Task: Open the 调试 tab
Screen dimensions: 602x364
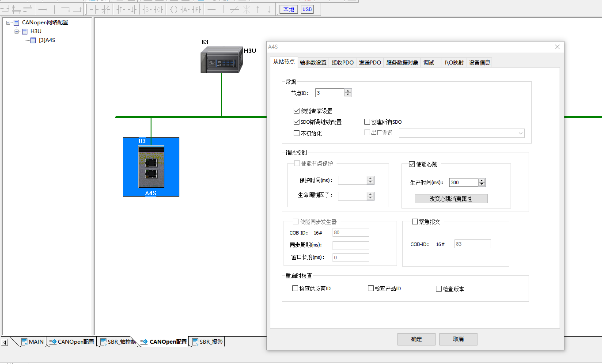Action: point(429,63)
